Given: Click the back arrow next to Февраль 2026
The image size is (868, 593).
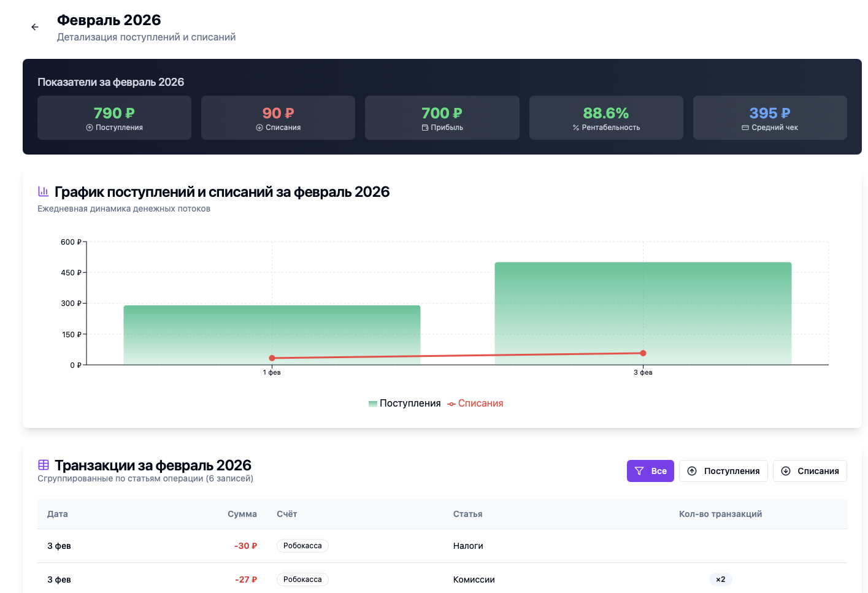Looking at the screenshot, I should [35, 27].
